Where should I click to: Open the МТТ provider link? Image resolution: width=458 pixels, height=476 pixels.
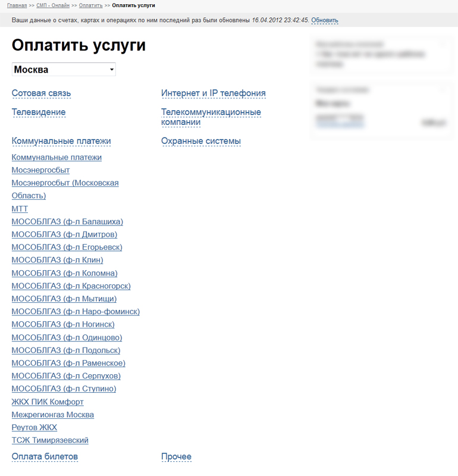(20, 209)
